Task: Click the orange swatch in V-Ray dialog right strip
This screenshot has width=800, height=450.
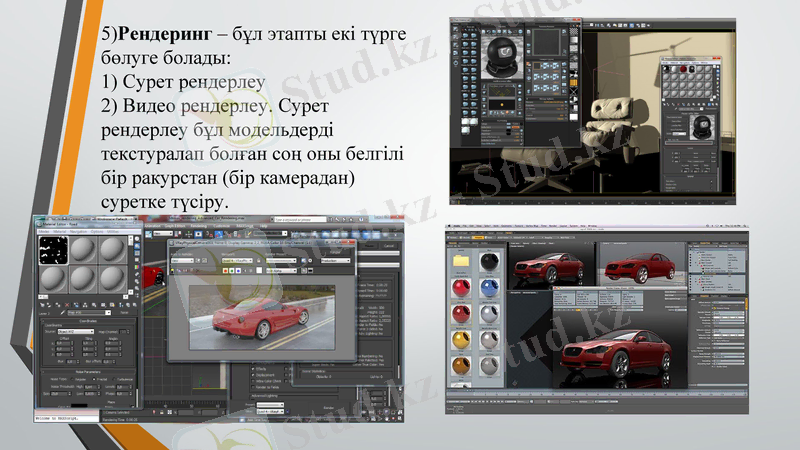Action: (x=573, y=83)
